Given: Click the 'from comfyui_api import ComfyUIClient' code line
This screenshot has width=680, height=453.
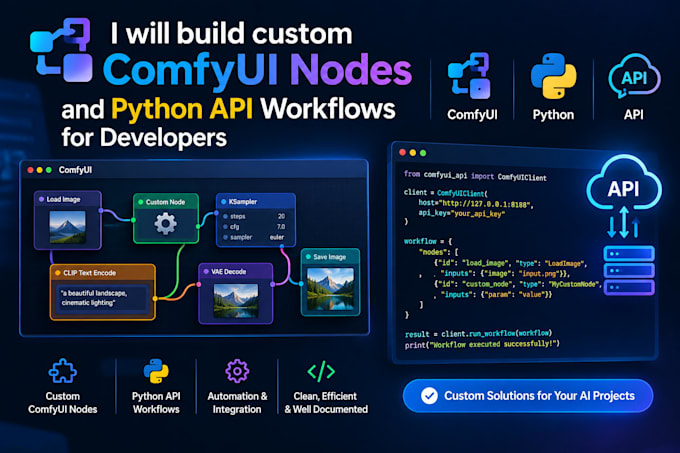Looking at the screenshot, I should click(x=475, y=176).
